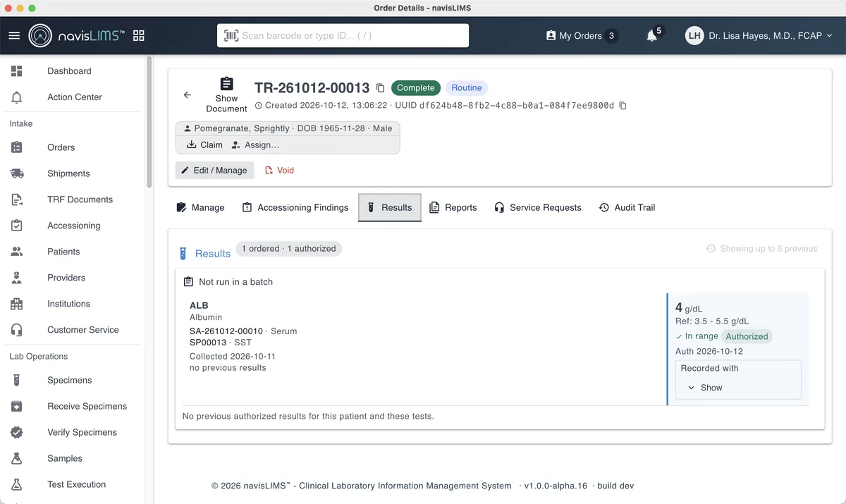Image resolution: width=846 pixels, height=504 pixels.
Task: Open My Orders with 3 pending
Action: (582, 35)
